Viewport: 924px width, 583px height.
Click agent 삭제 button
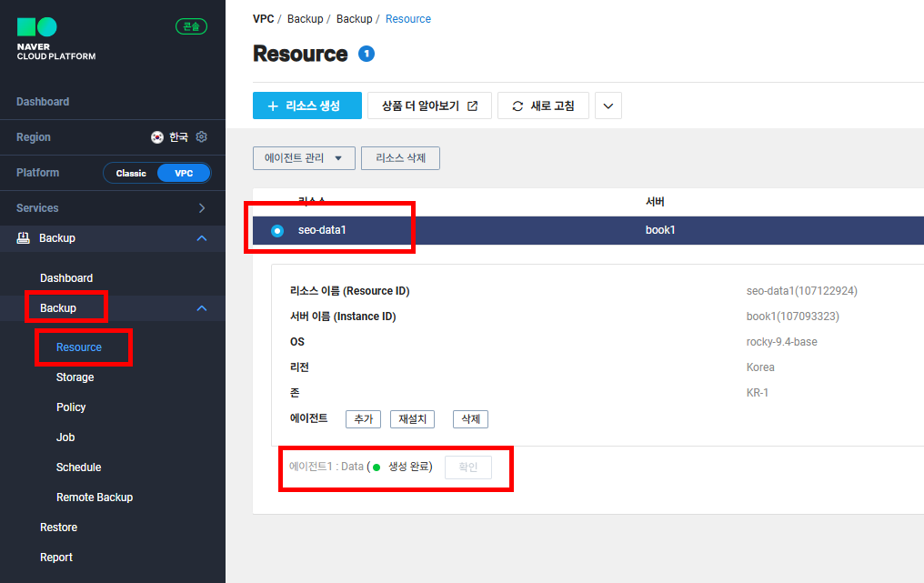pyautogui.click(x=470, y=419)
